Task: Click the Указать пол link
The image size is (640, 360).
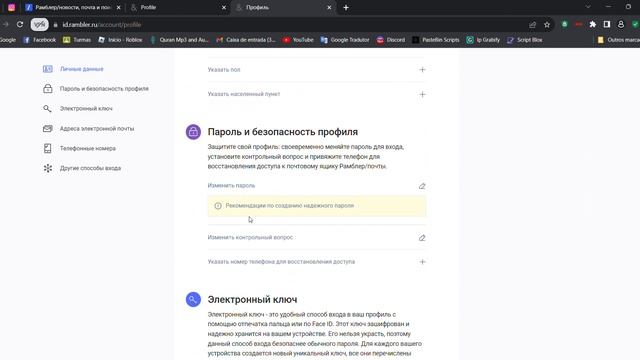Action: pyautogui.click(x=224, y=70)
